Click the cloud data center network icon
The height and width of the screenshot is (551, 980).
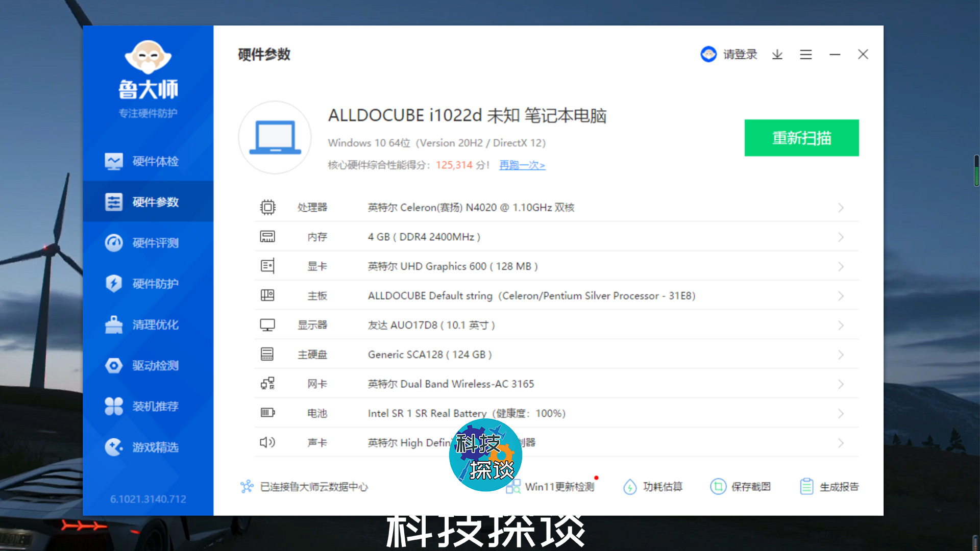pyautogui.click(x=247, y=486)
